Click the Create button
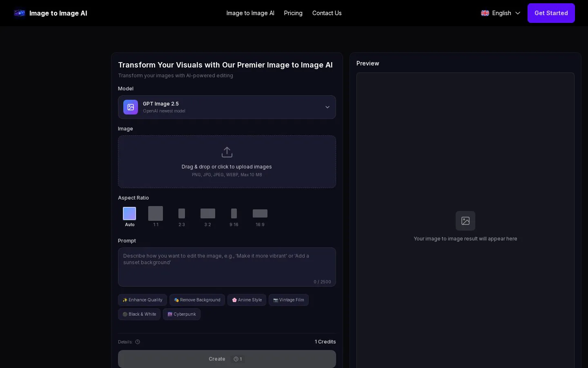The image size is (588, 368). click(x=227, y=359)
